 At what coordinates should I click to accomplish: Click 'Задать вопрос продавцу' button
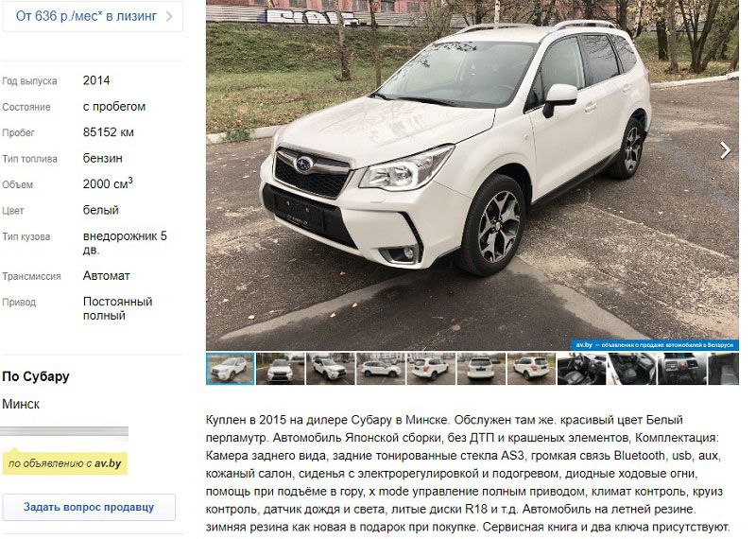click(89, 507)
